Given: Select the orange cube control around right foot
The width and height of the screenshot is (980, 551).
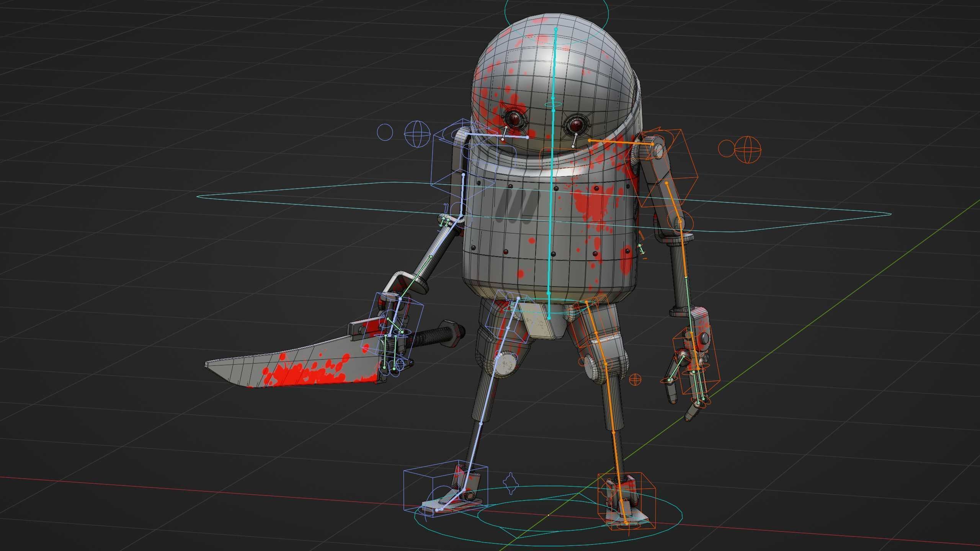Looking at the screenshot, I should tap(626, 502).
